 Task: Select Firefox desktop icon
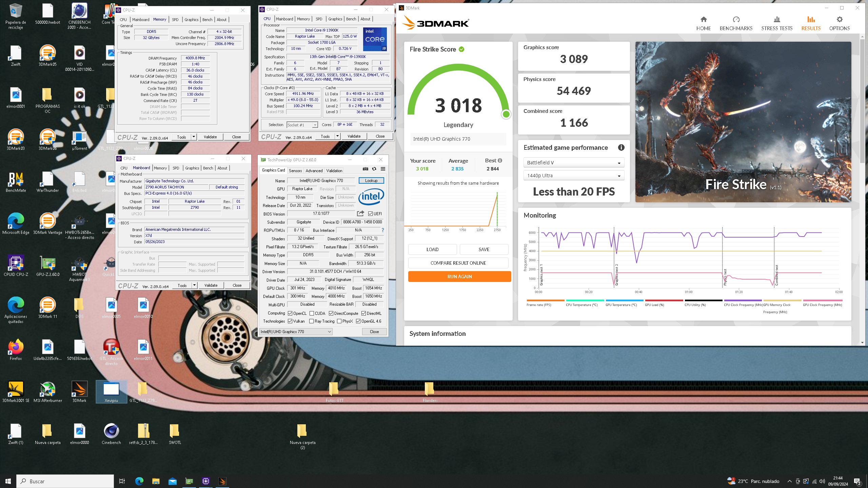pyautogui.click(x=16, y=350)
